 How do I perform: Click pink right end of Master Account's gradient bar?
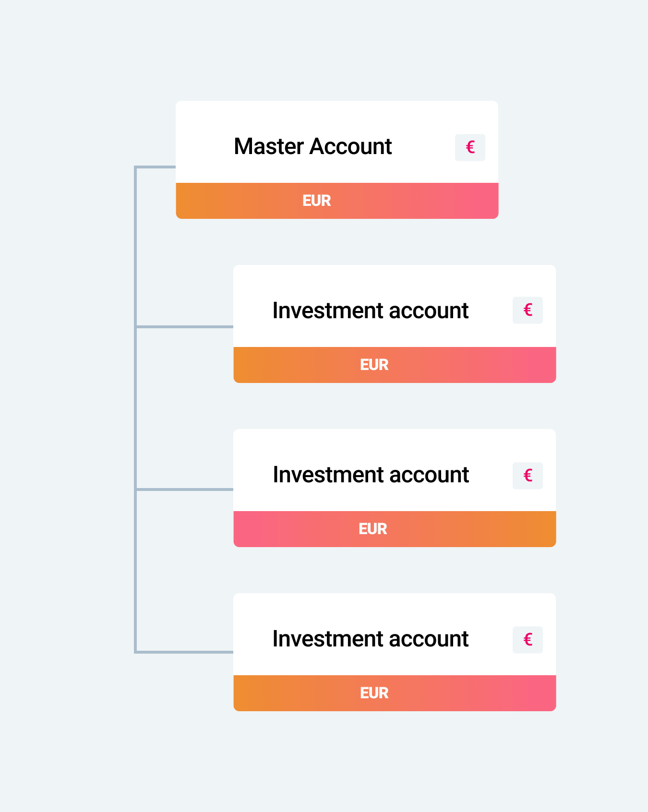(482, 201)
